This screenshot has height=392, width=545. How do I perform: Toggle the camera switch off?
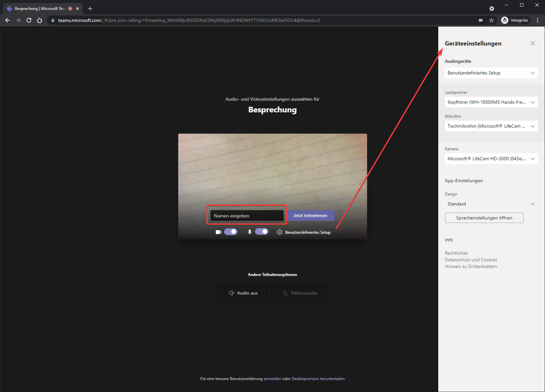click(x=231, y=232)
